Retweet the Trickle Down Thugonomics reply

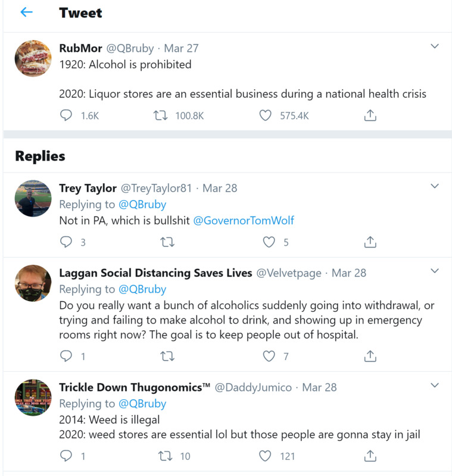pos(168,456)
